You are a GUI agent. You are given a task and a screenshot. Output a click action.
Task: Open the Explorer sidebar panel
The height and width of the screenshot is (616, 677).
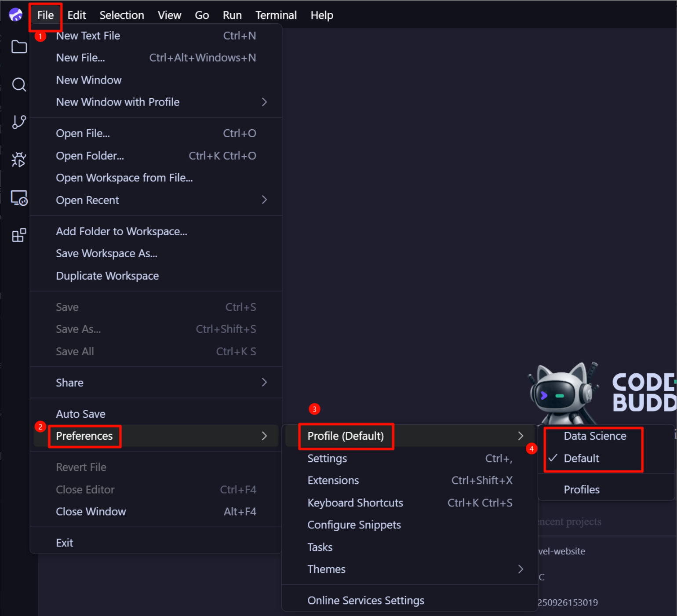tap(19, 47)
